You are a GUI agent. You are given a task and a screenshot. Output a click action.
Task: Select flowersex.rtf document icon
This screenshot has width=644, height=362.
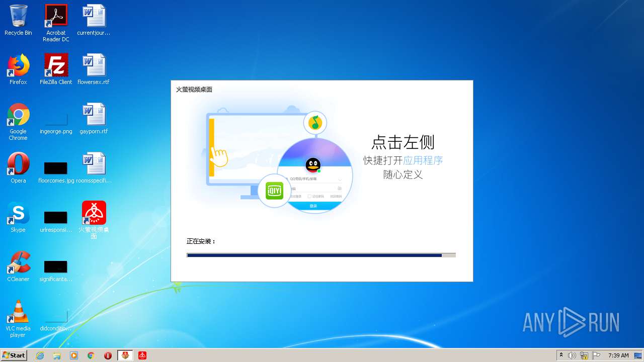(x=94, y=69)
